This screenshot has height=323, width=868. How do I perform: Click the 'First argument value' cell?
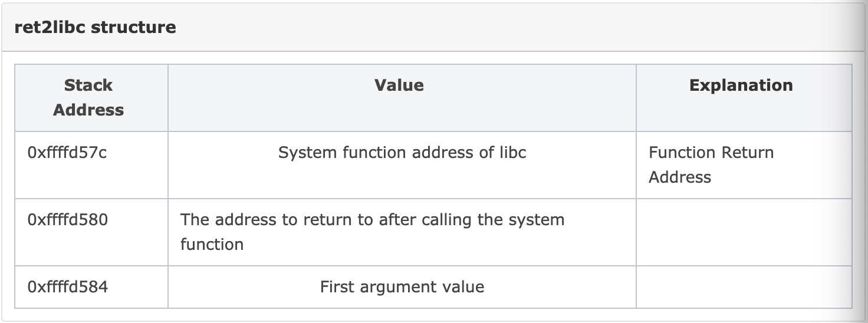[x=402, y=287]
